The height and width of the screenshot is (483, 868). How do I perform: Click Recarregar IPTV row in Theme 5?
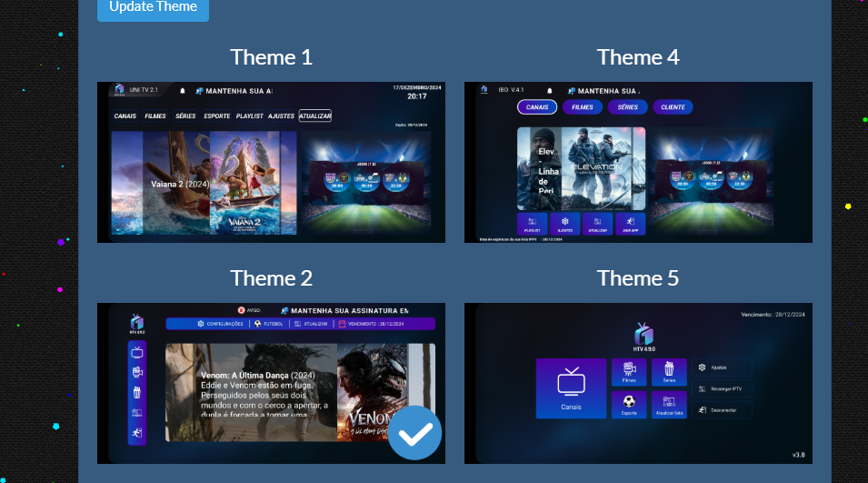(x=722, y=388)
